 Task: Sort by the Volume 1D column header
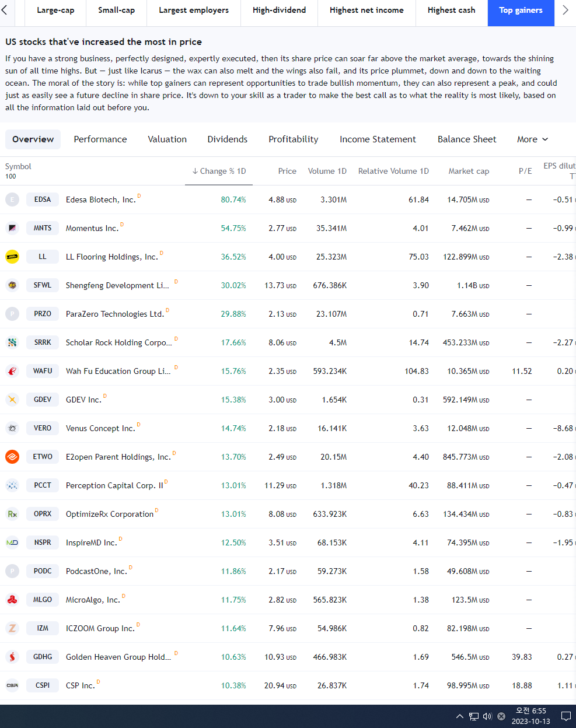327,171
